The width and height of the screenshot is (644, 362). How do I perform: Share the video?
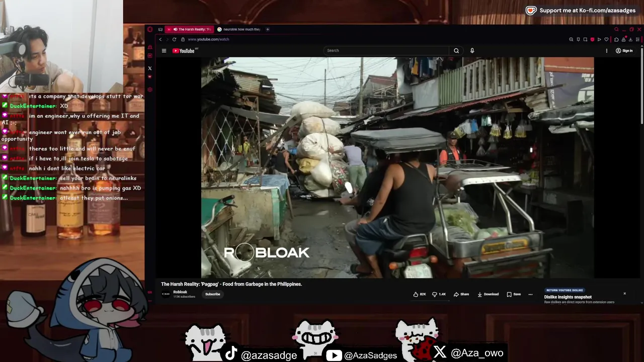(461, 294)
